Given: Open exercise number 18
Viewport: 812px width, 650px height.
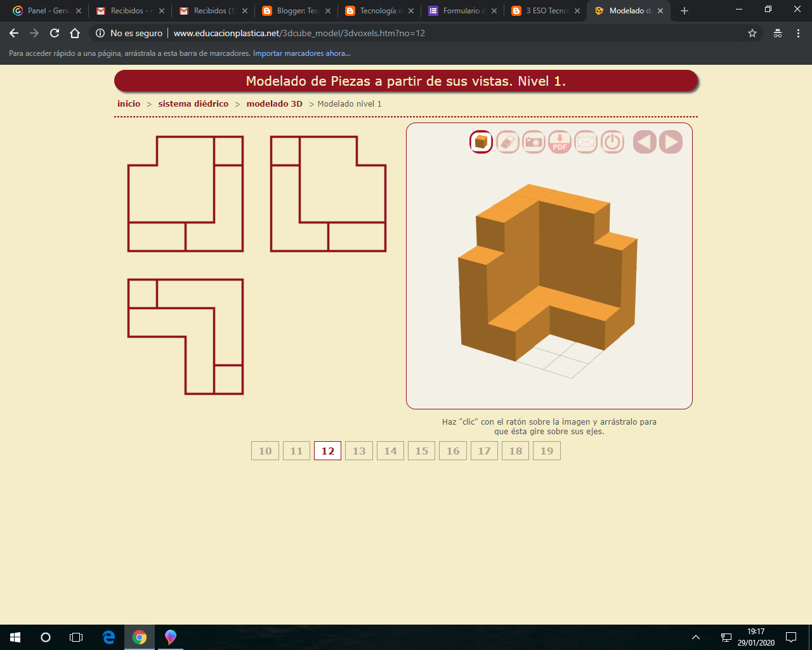Looking at the screenshot, I should point(516,451).
